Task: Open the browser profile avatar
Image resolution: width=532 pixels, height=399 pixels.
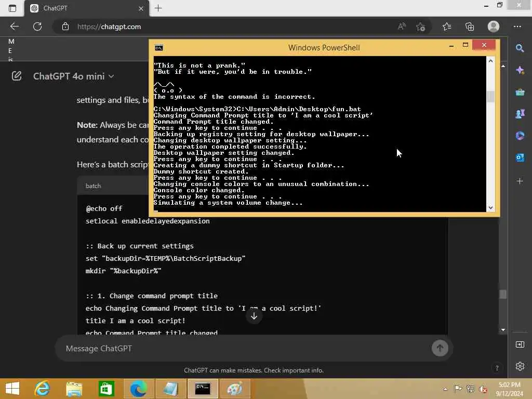Action: [494, 26]
